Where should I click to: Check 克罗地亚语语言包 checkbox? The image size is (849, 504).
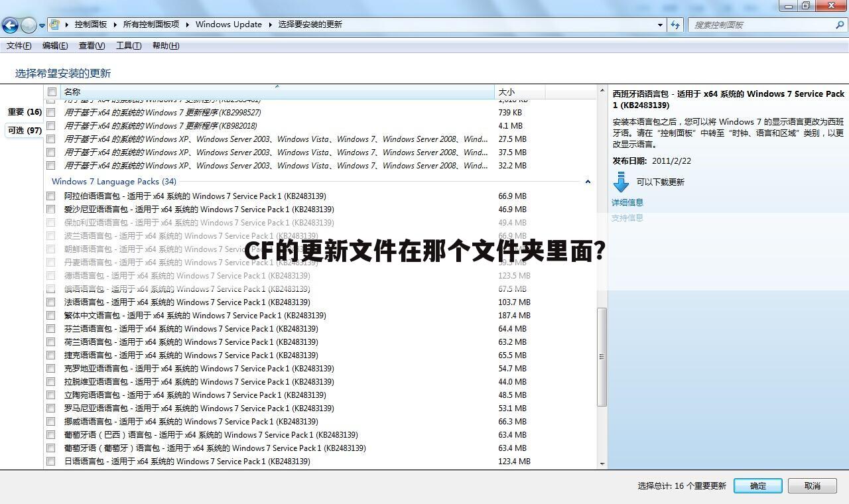[51, 369]
